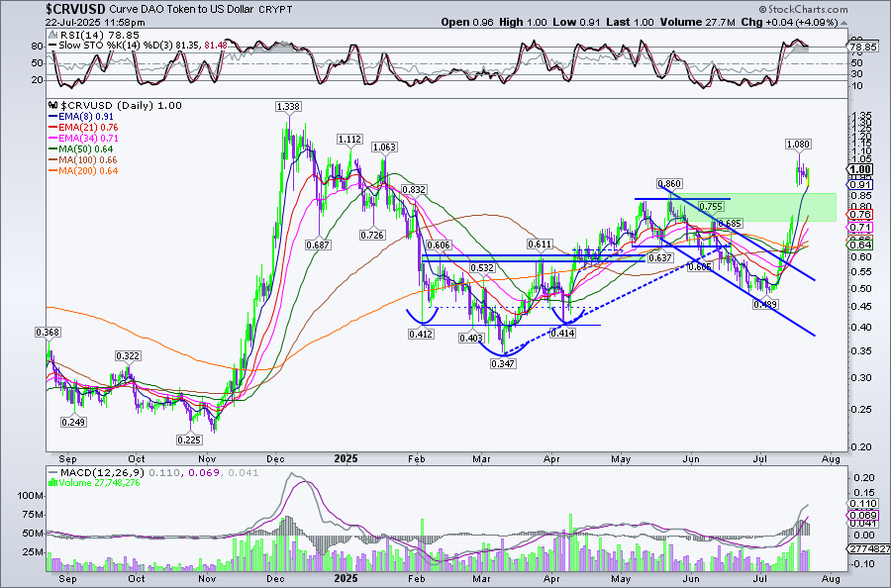
Task: Click the 1.112 price label
Action: coord(349,140)
